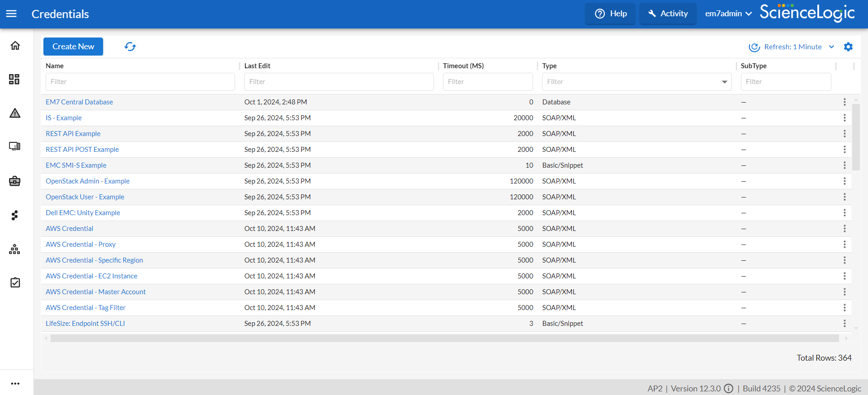Viewport: 868px width, 395px height.
Task: Open the checklist clipboard sidebar icon
Action: pos(15,282)
